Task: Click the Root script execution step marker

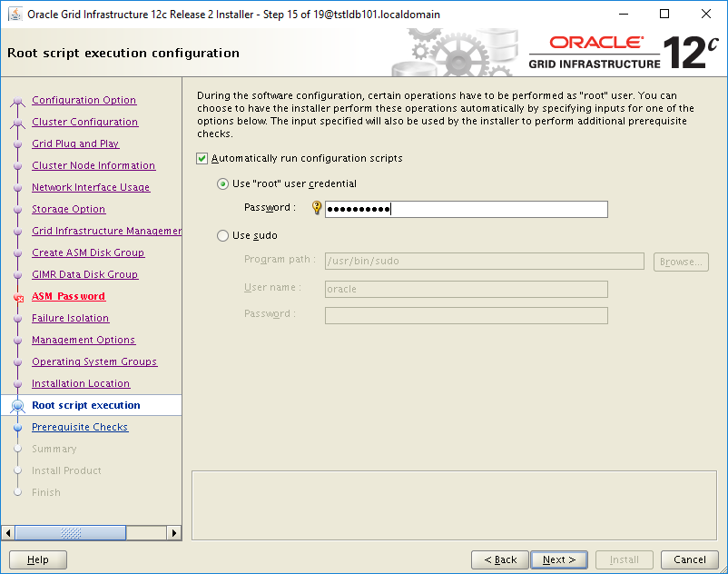Action: [x=17, y=406]
